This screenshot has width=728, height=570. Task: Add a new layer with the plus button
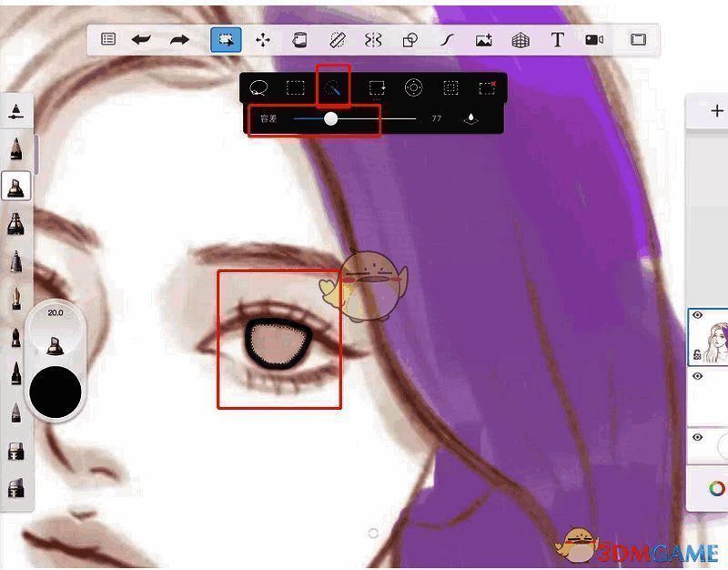715,109
